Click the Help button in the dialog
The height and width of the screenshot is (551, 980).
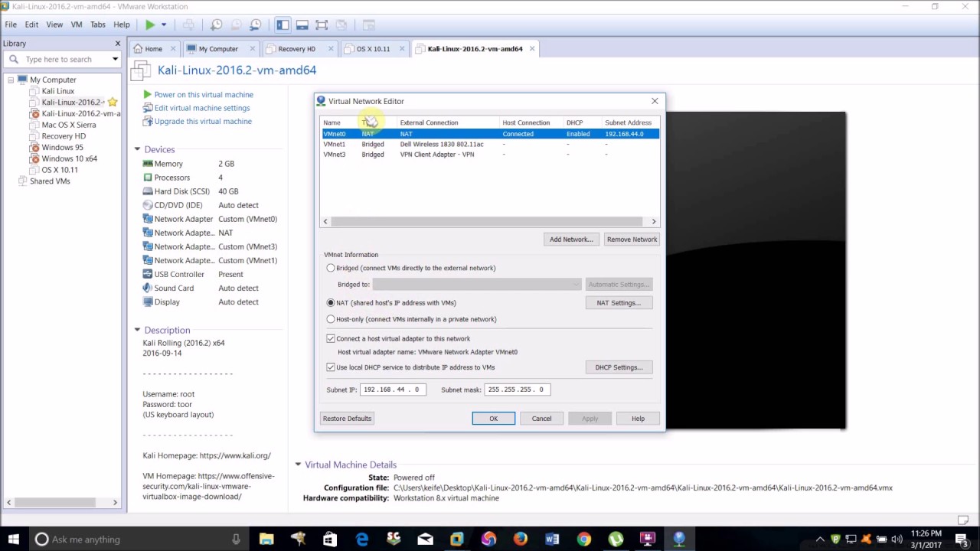tap(638, 419)
